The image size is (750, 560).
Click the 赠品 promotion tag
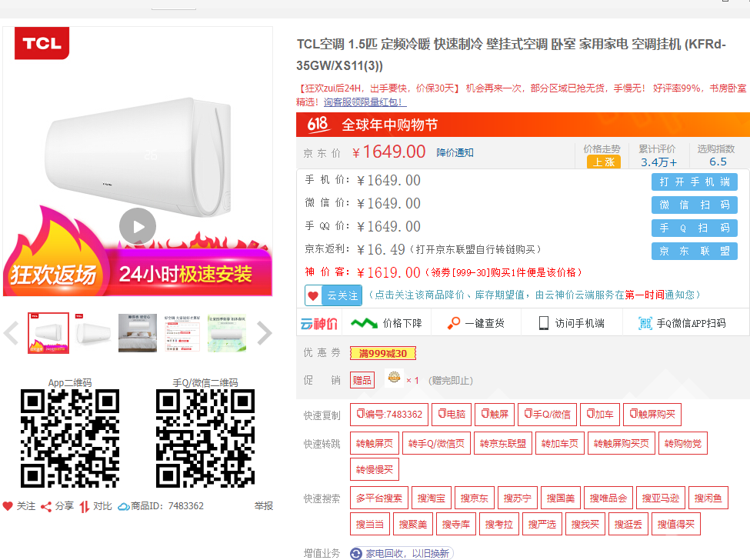[x=362, y=380]
